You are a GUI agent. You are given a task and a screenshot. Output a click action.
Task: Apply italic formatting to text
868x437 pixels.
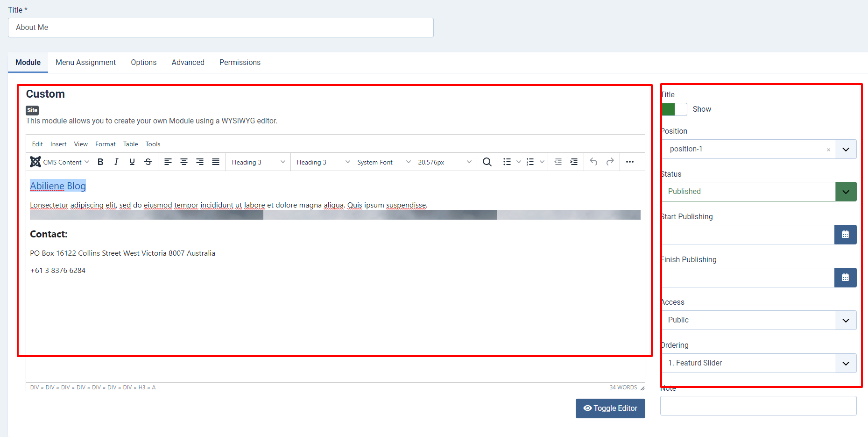tap(116, 162)
